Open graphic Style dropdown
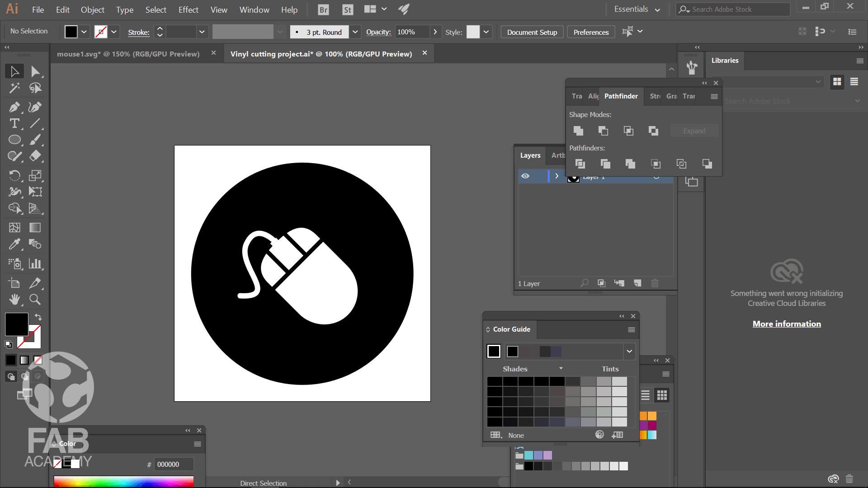The image size is (868, 488). pos(486,32)
